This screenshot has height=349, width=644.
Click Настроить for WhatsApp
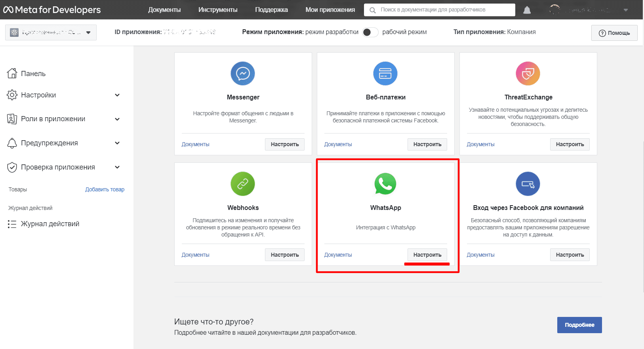(427, 255)
